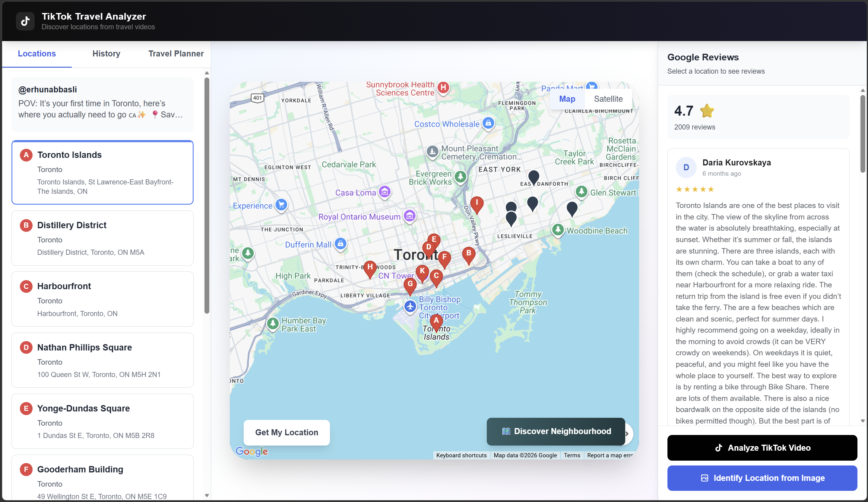The width and height of the screenshot is (868, 502).
Task: Switch map to Satellite view
Action: pyautogui.click(x=608, y=99)
